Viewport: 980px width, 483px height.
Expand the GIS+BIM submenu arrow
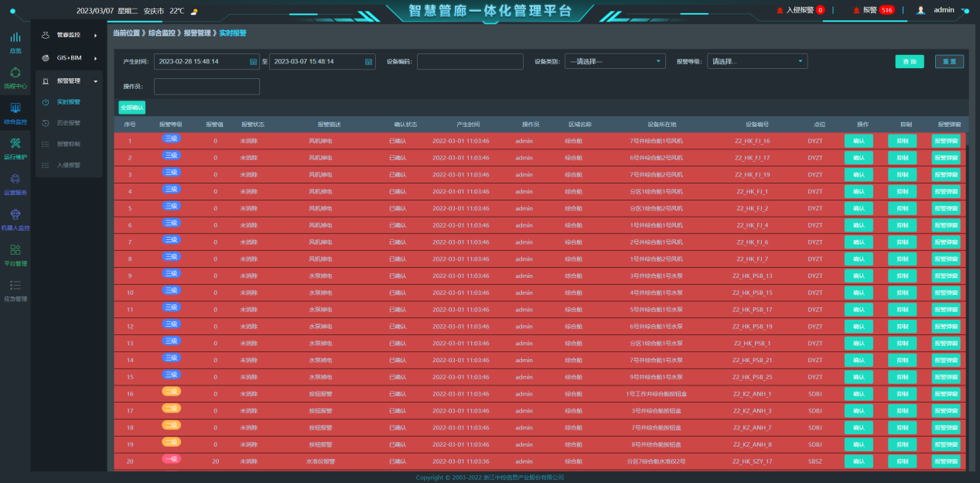tap(95, 58)
